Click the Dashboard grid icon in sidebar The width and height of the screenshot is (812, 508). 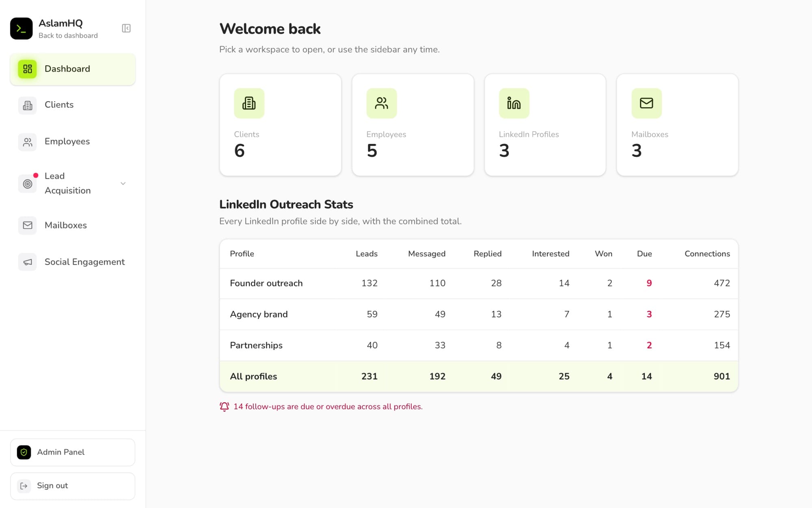[x=28, y=69]
